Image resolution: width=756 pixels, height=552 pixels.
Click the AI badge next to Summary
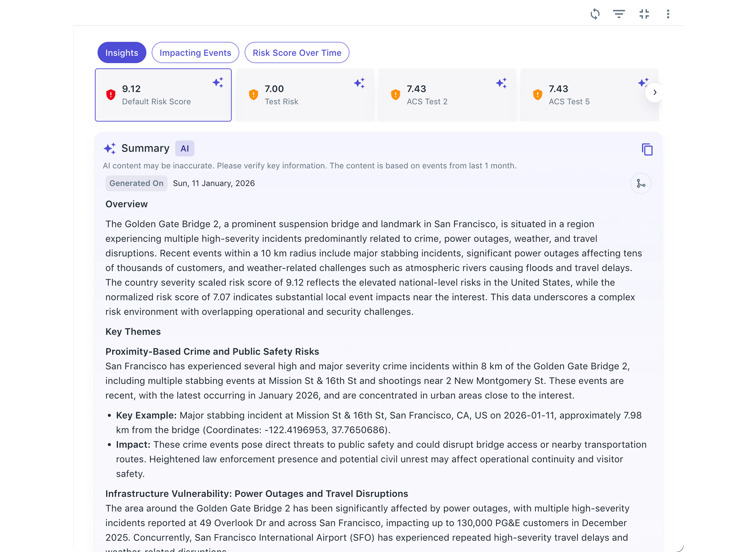click(x=184, y=149)
